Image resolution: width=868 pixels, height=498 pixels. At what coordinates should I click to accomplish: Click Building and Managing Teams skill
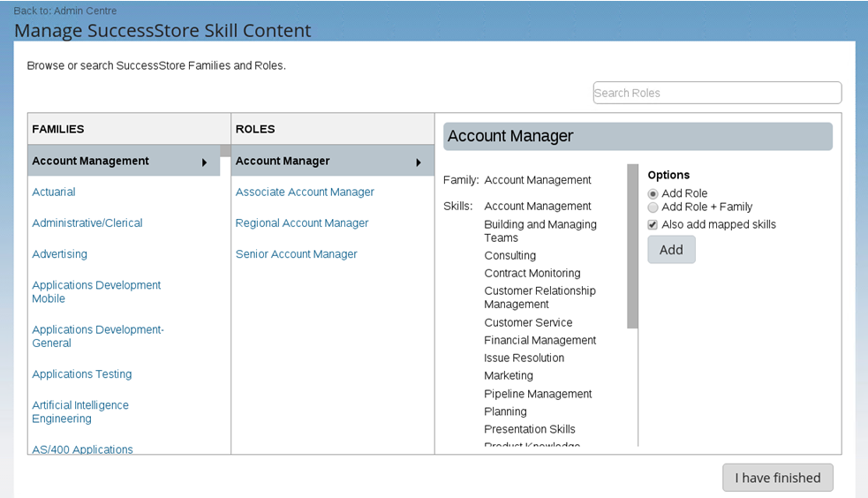(540, 230)
